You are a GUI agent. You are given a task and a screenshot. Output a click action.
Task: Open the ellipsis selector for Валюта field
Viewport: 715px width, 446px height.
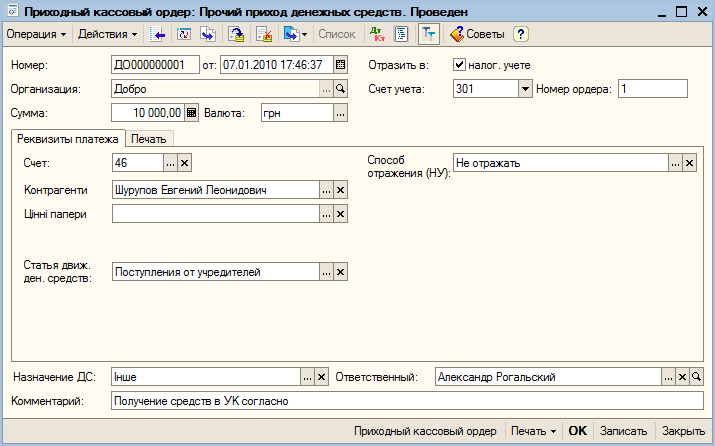click(x=340, y=113)
